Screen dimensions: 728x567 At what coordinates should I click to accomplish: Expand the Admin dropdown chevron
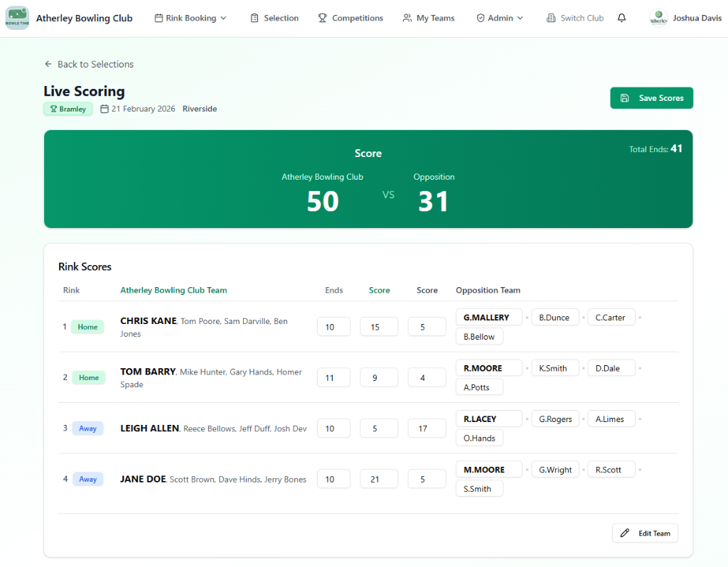[x=520, y=18]
